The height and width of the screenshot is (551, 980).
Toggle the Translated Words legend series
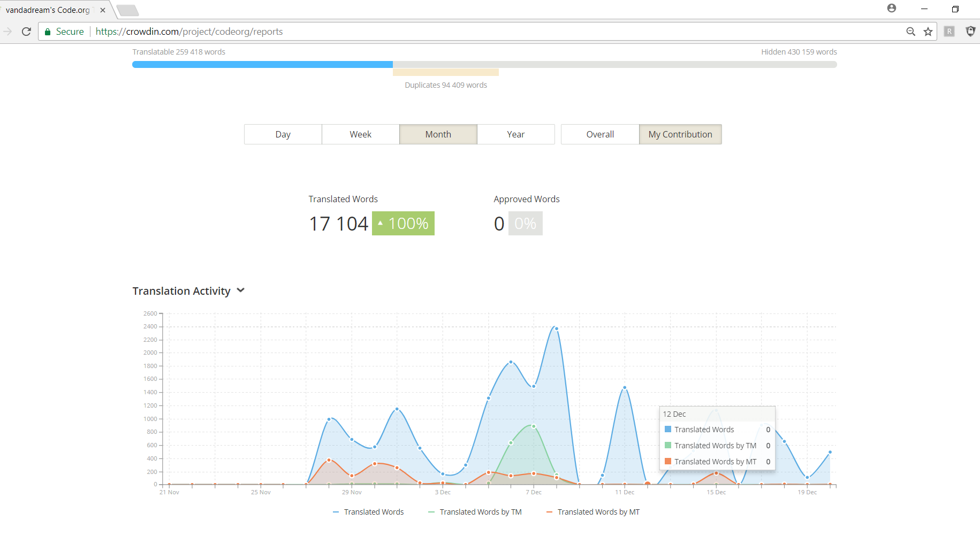click(x=368, y=512)
